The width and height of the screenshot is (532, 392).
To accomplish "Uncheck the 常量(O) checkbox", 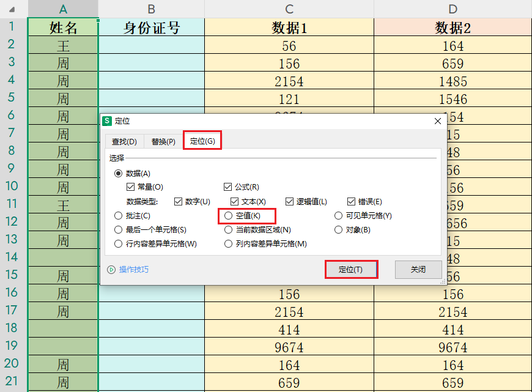I will 130,187.
